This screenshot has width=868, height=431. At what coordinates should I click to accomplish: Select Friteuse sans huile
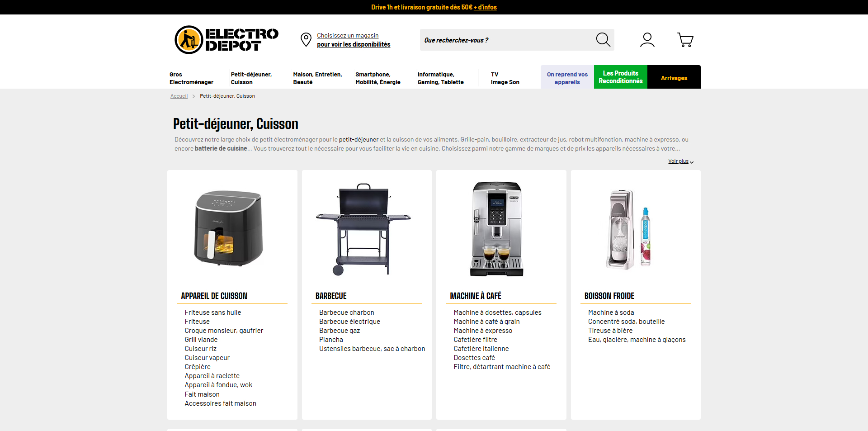coord(213,313)
